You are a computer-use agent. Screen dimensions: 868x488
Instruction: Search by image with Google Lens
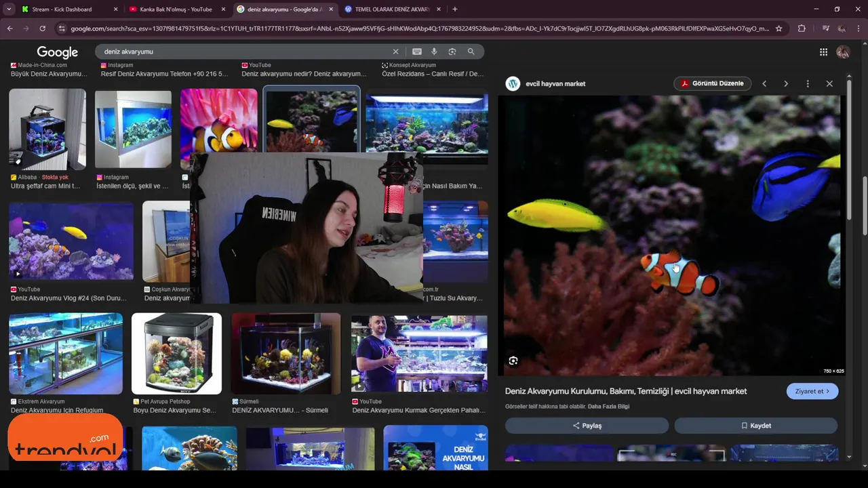tap(452, 52)
